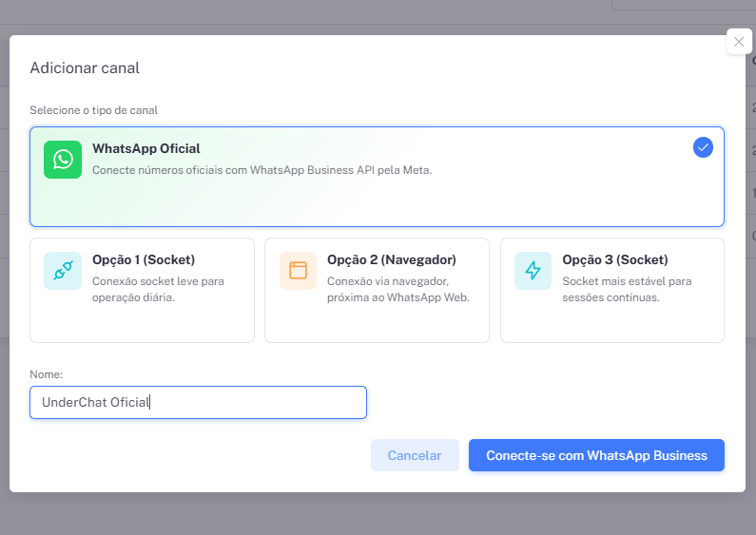The height and width of the screenshot is (535, 756).
Task: Click into the Nome input field
Action: (198, 403)
